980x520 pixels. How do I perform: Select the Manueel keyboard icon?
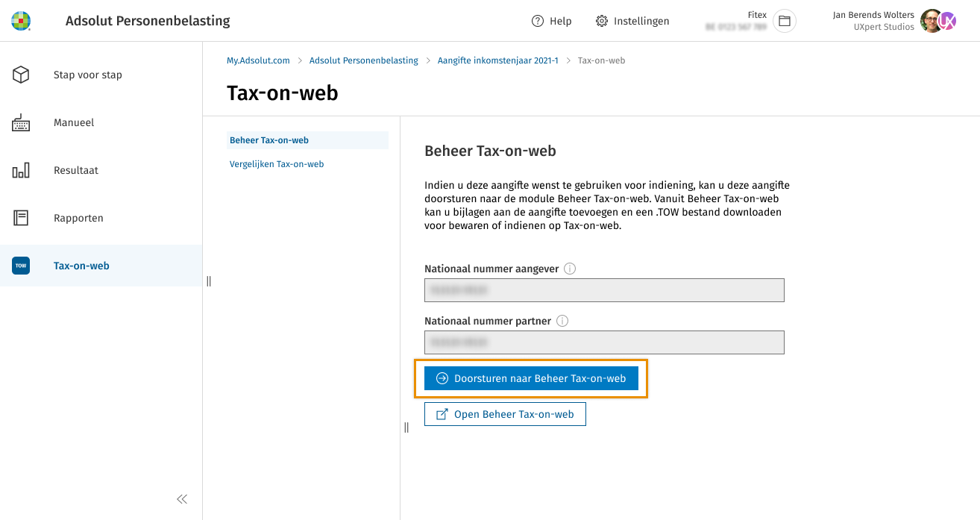coord(21,123)
